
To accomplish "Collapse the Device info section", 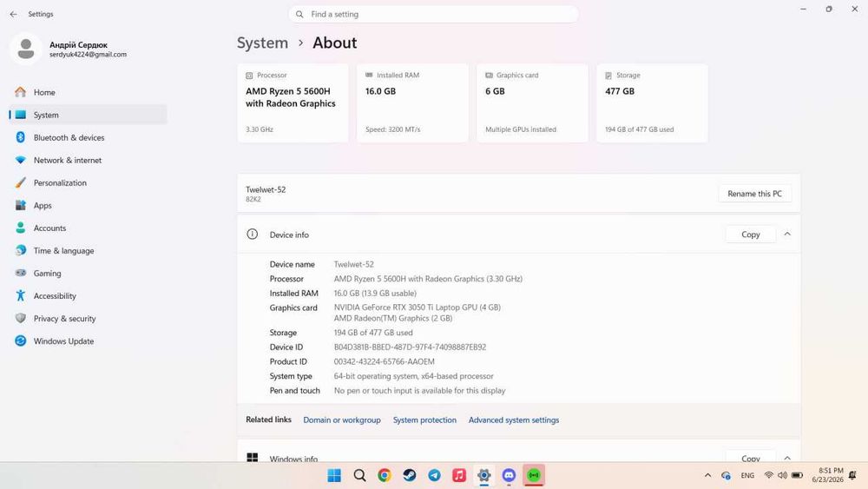I will pos(787,235).
